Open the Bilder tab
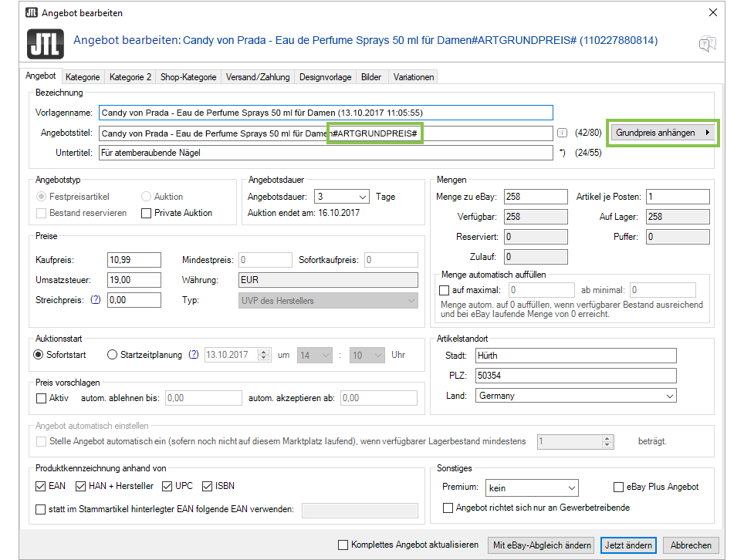Image resolution: width=744 pixels, height=560 pixels. [x=371, y=77]
